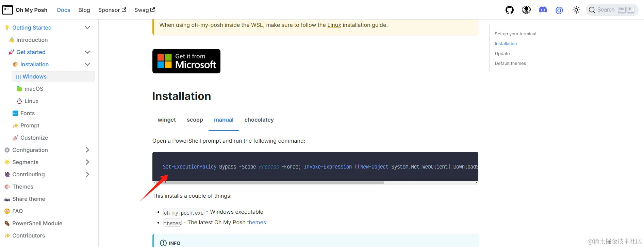Screen dimensions: 644x247
Task: Jump to Default themes section
Action: coord(510,63)
